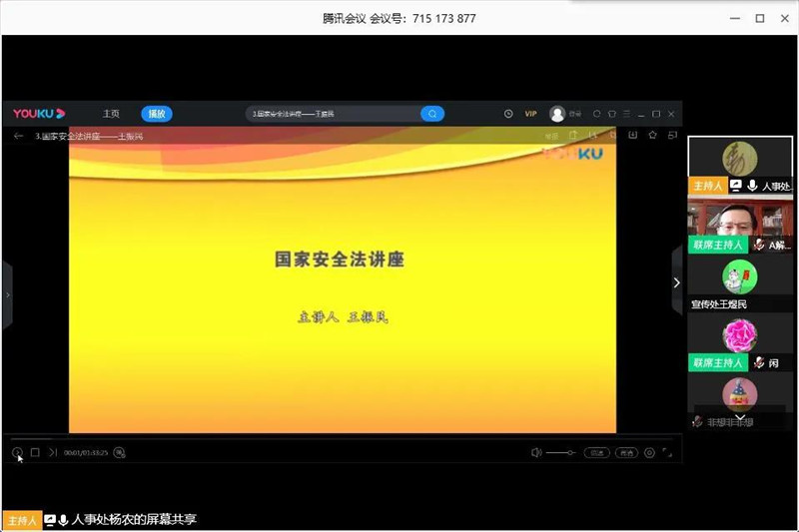Switch to mini-window mode icon
The image size is (799, 532).
click(x=672, y=135)
